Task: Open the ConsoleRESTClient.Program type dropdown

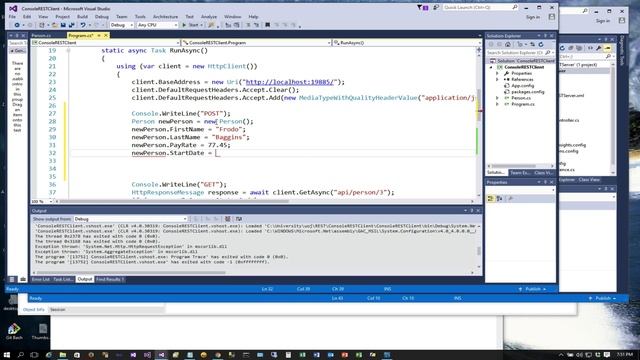Action: coord(256,42)
